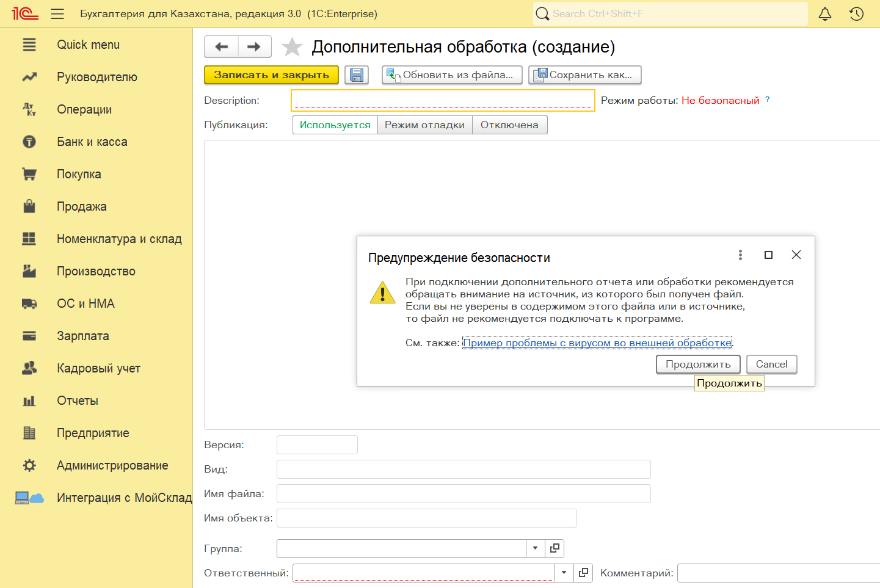The height and width of the screenshot is (588, 880).
Task: Open the Покупка section
Action: (x=79, y=174)
